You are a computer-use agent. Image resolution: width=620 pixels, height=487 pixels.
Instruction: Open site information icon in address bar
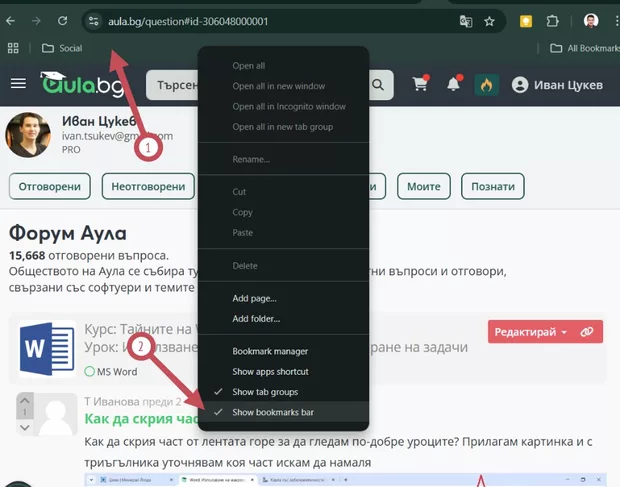(94, 21)
